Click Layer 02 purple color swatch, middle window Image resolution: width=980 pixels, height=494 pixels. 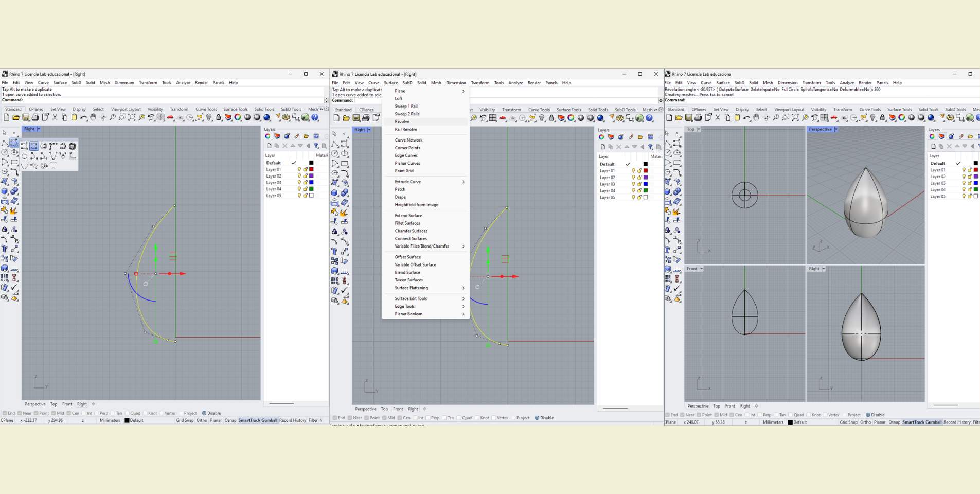646,177
